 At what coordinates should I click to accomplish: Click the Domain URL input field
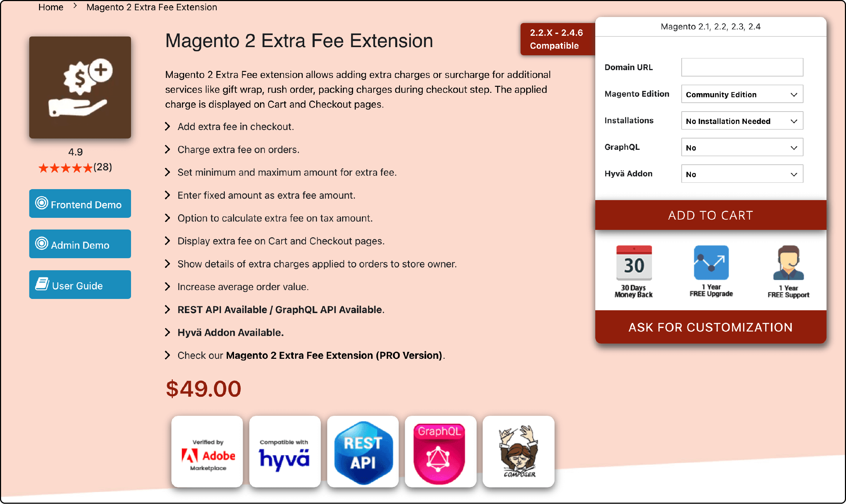click(x=742, y=67)
